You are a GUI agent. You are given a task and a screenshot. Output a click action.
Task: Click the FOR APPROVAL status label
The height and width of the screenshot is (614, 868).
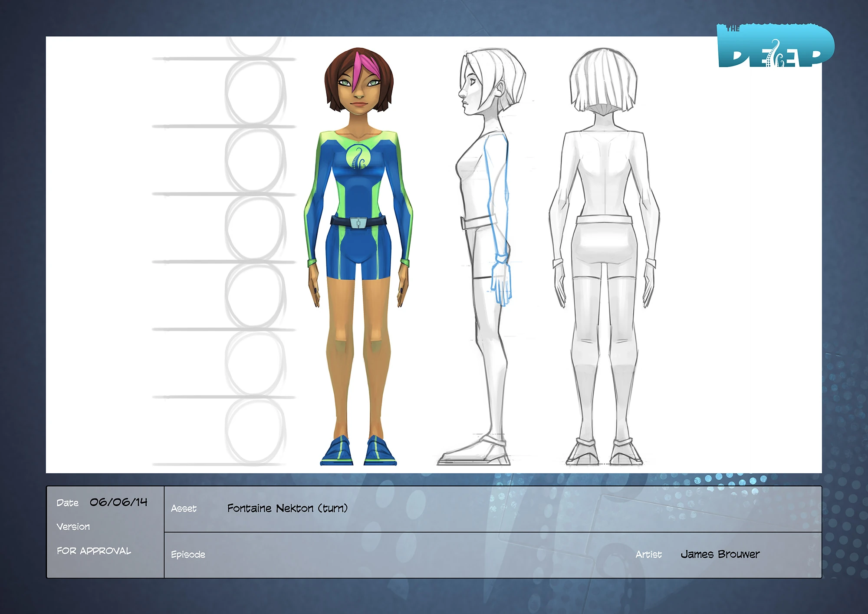[94, 551]
